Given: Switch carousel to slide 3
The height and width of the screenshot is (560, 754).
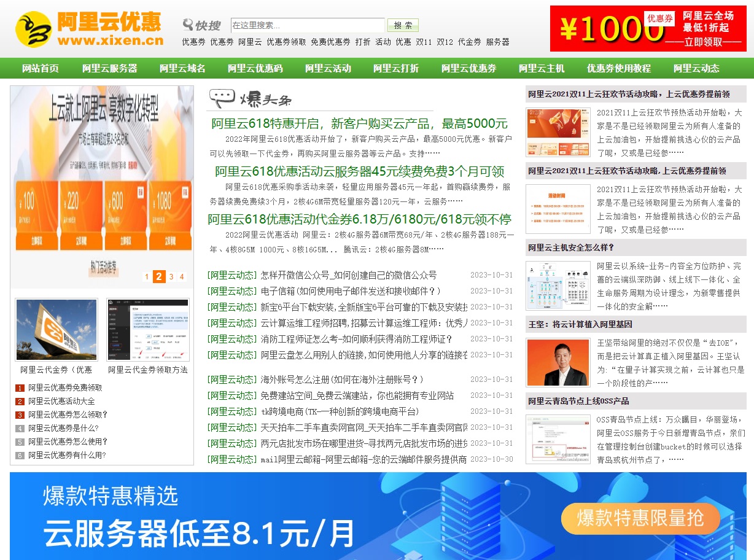Looking at the screenshot, I should (x=171, y=277).
